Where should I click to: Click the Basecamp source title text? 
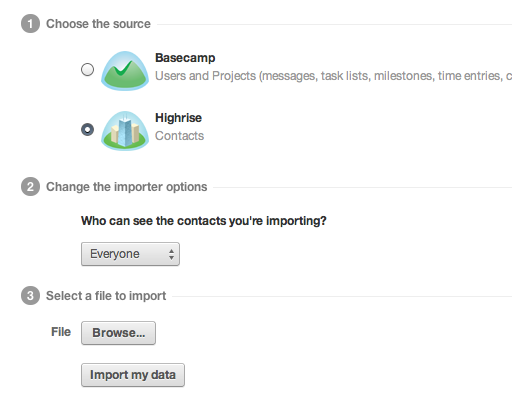tap(185, 58)
